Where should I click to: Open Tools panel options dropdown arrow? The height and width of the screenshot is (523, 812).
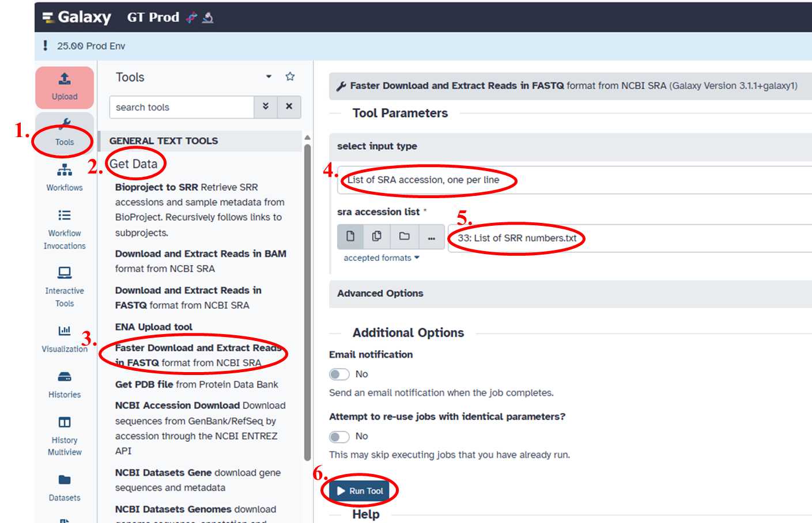269,77
